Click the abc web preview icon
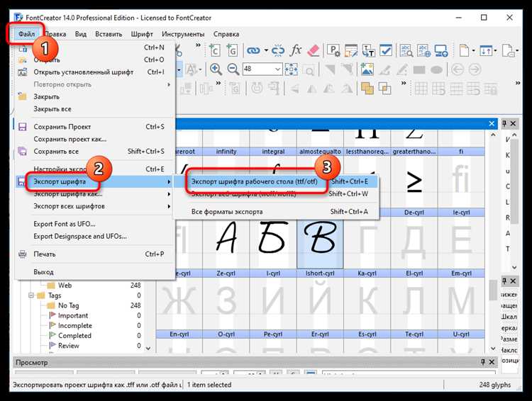The height and width of the screenshot is (401, 532). [x=423, y=50]
